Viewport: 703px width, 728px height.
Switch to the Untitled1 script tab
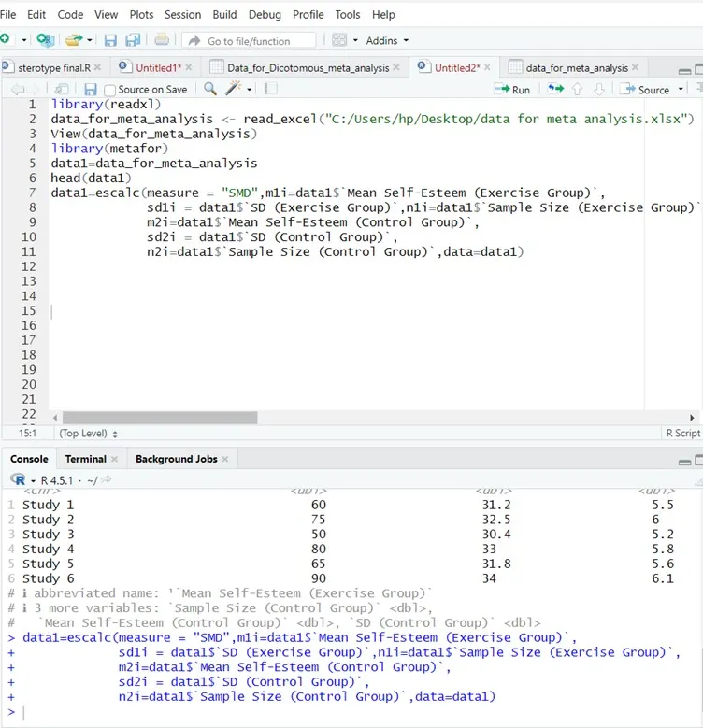coord(158,68)
